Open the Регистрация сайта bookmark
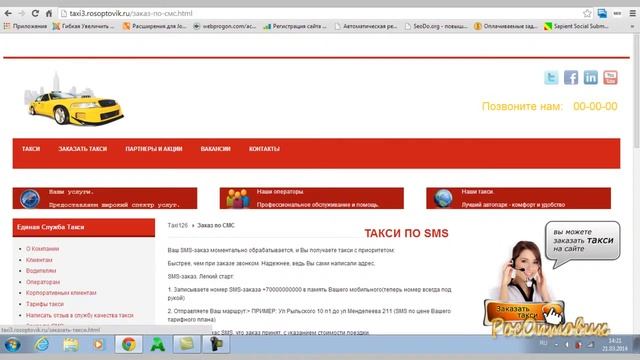Viewport: 640px width, 360px height. pos(295,26)
